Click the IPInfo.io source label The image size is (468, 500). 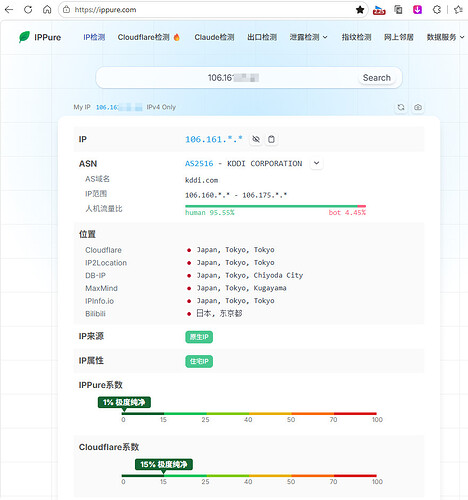coord(99,301)
